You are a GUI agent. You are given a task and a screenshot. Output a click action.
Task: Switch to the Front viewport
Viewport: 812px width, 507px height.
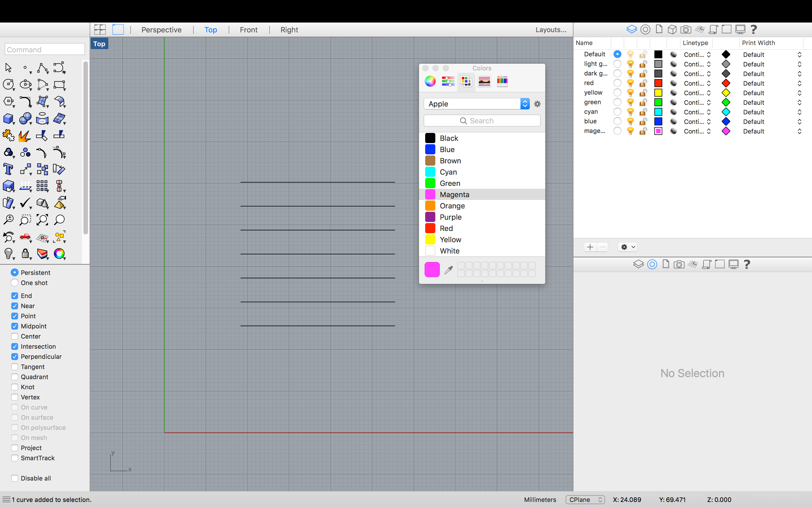tap(248, 30)
